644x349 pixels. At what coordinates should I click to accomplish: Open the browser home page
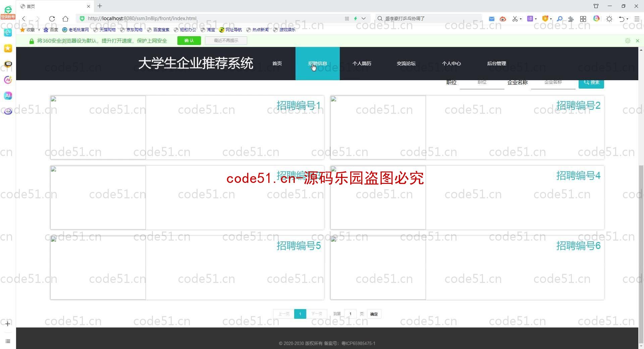[x=65, y=19]
